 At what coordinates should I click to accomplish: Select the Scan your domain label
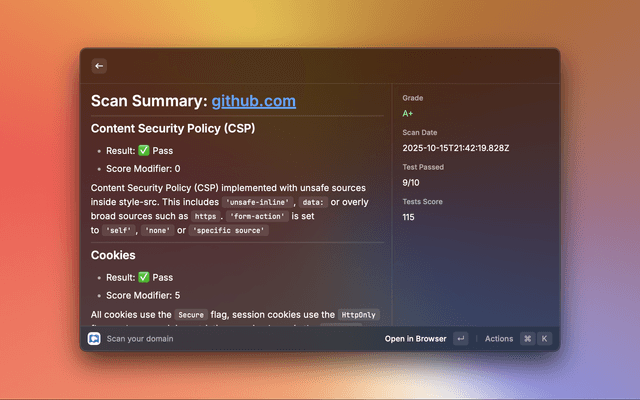point(140,339)
